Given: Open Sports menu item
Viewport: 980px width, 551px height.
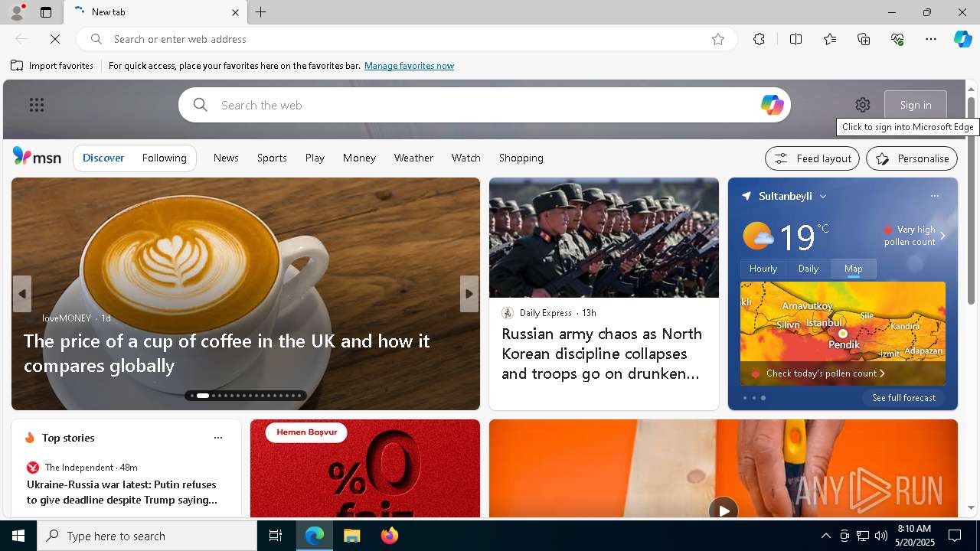Looking at the screenshot, I should [x=272, y=158].
